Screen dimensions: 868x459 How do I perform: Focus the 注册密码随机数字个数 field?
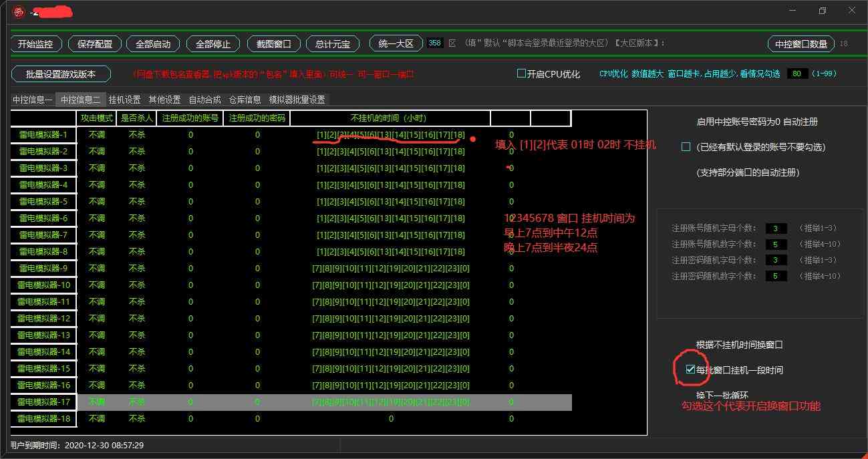point(776,276)
